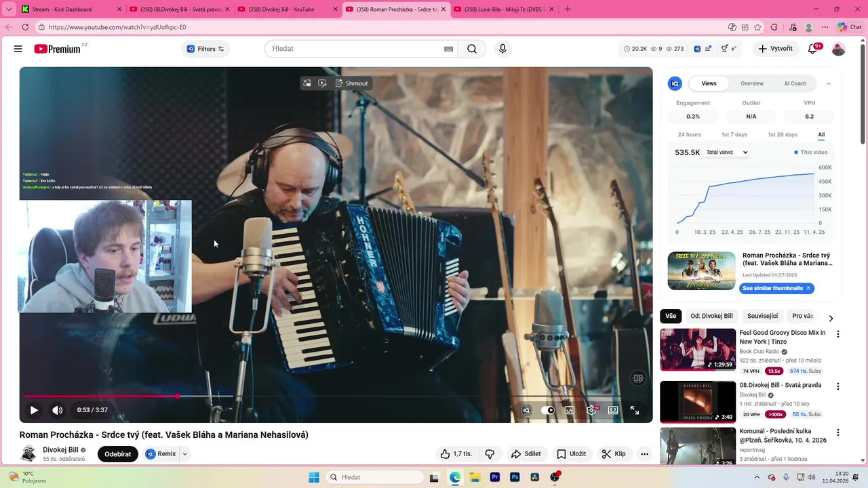Open vidIQ blue logo in top toolbar
Image resolution: width=868 pixels, height=488 pixels.
pos(697,49)
